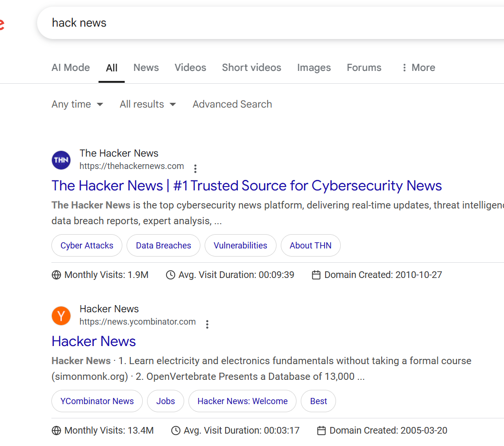Screen dimensions: 504x446
Task: Click Domain Created: 2005-03-20 text
Action: click(388, 431)
